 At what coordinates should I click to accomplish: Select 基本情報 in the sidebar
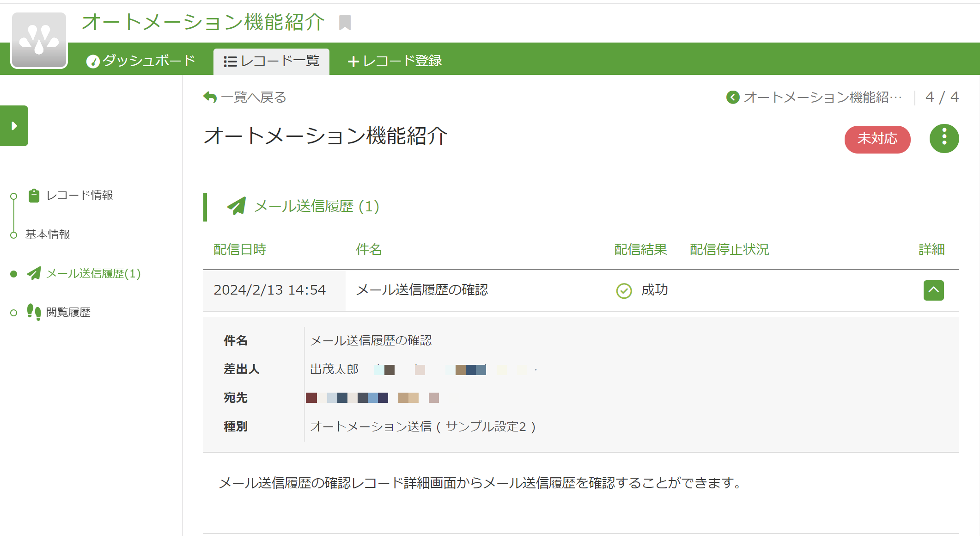click(x=48, y=234)
